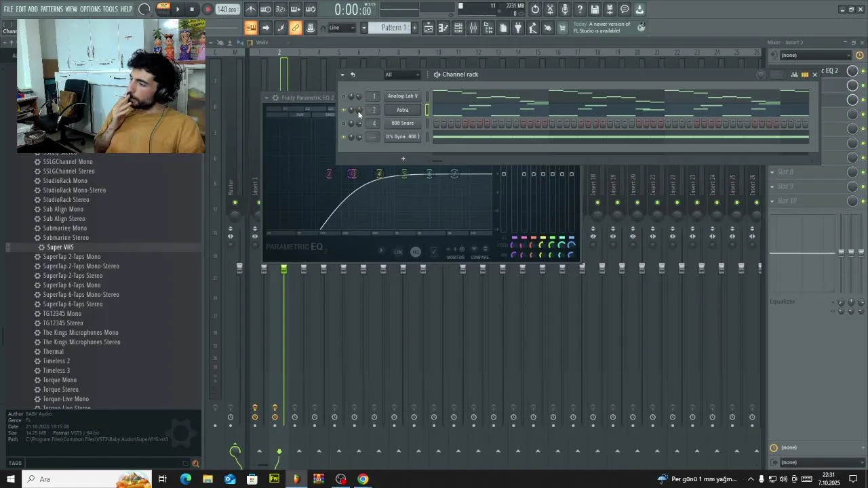Open the mixer input (none) dropdown at top
This screenshot has width=868, height=488.
tap(814, 56)
